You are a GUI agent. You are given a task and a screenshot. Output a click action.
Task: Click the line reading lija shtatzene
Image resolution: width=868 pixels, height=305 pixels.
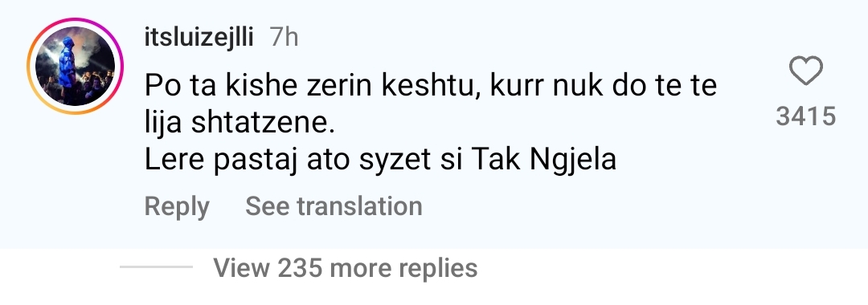pyautogui.click(x=240, y=123)
